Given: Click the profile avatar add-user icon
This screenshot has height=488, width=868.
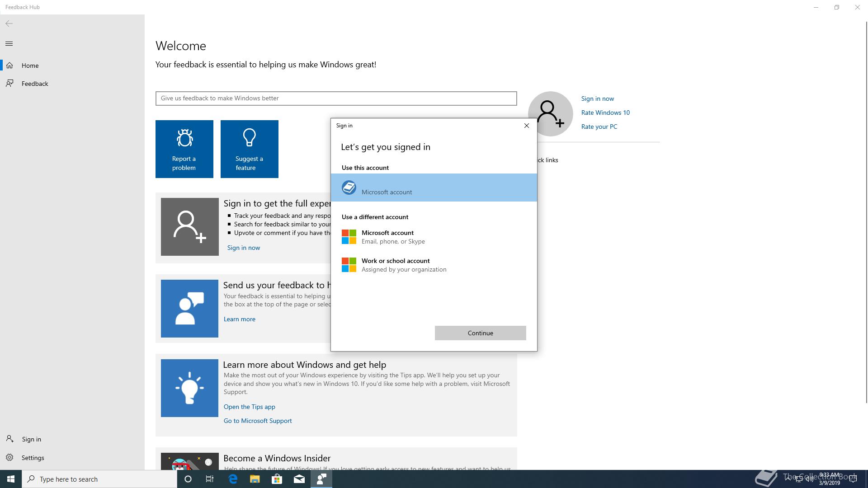Looking at the screenshot, I should (551, 114).
